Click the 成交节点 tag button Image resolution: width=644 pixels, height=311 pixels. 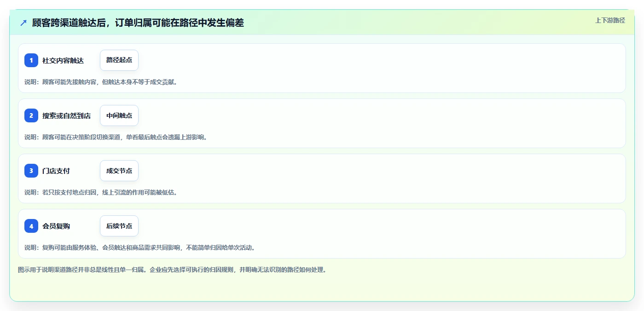[119, 171]
